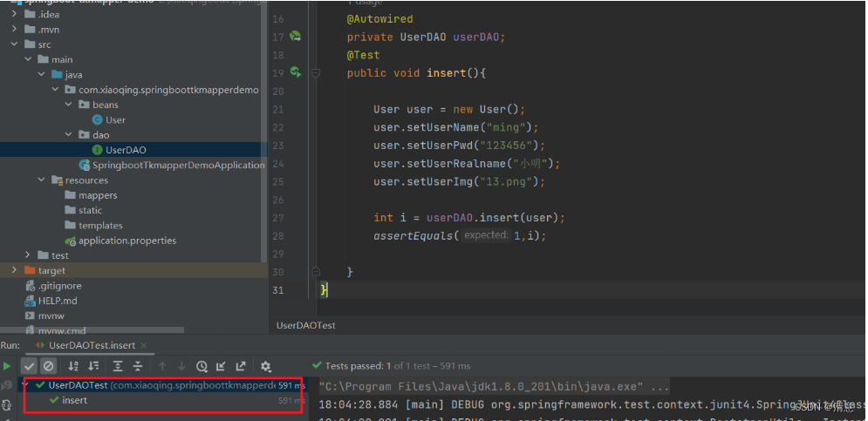Select the insert test result
868x421 pixels.
(x=74, y=400)
